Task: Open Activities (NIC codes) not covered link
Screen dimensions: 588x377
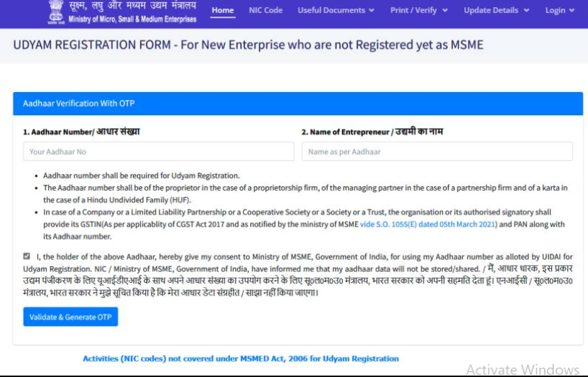Action: point(240,358)
